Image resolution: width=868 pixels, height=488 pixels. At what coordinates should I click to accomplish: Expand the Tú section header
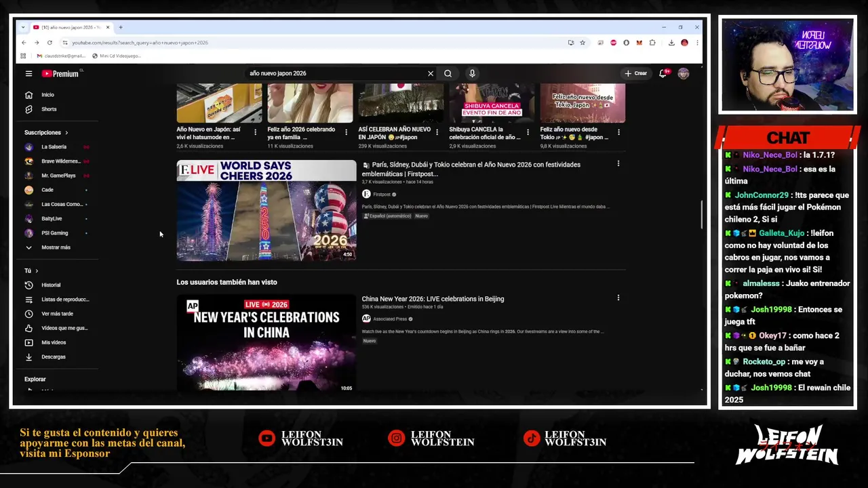31,270
